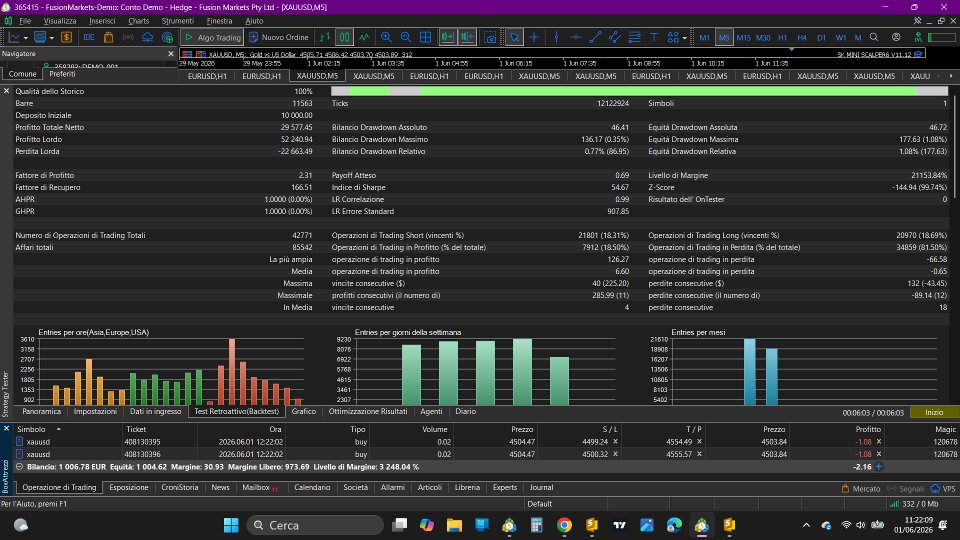
Task: Open the Preferiti navigator tab
Action: click(62, 74)
